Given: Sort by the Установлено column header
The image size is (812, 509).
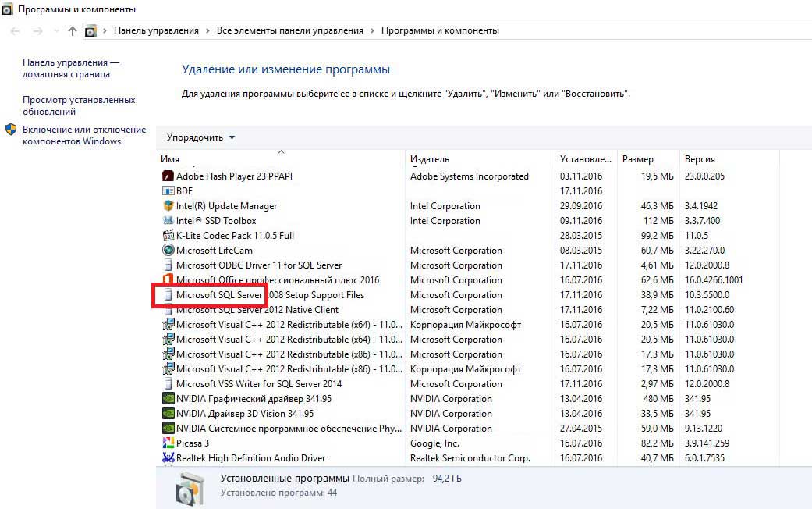Looking at the screenshot, I should 586,159.
